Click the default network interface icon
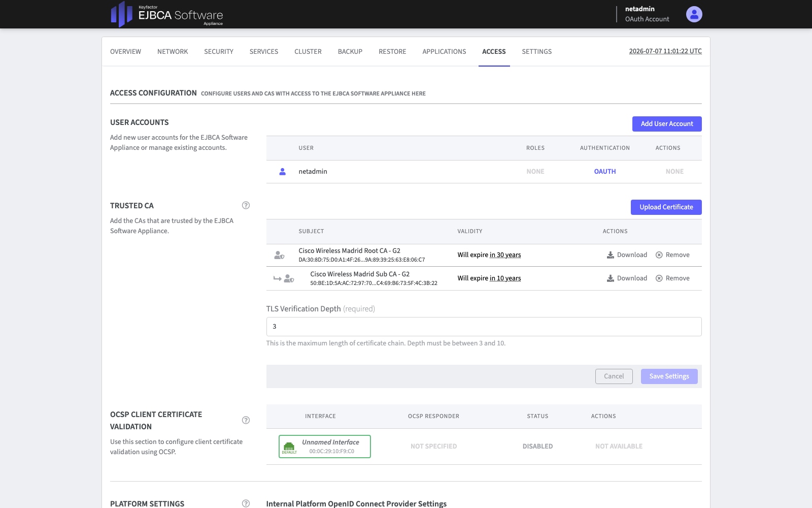 pyautogui.click(x=289, y=447)
